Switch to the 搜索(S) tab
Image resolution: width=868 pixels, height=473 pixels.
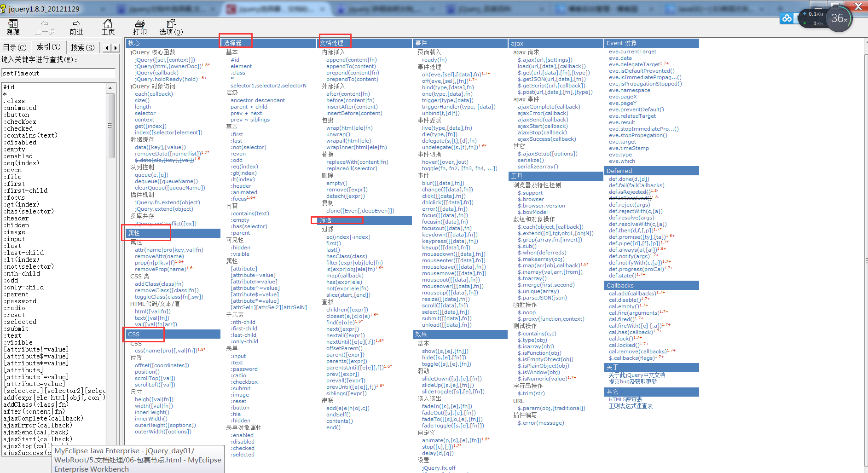coord(83,47)
